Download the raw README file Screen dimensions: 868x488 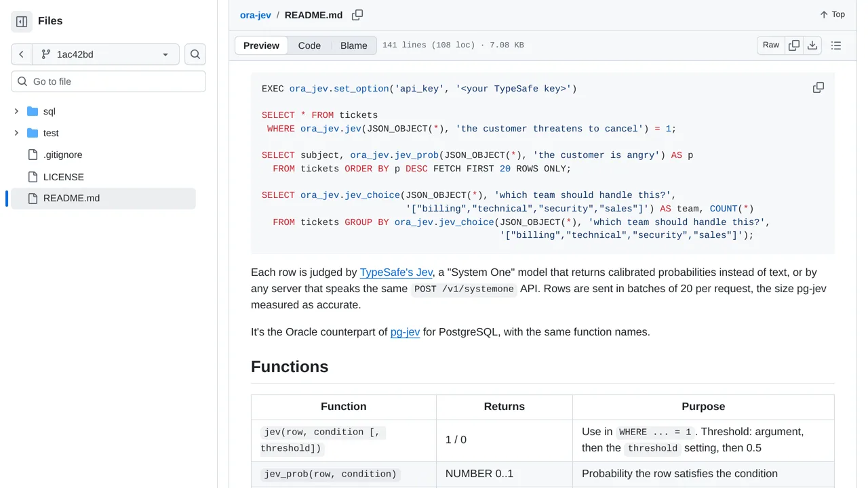click(x=812, y=45)
